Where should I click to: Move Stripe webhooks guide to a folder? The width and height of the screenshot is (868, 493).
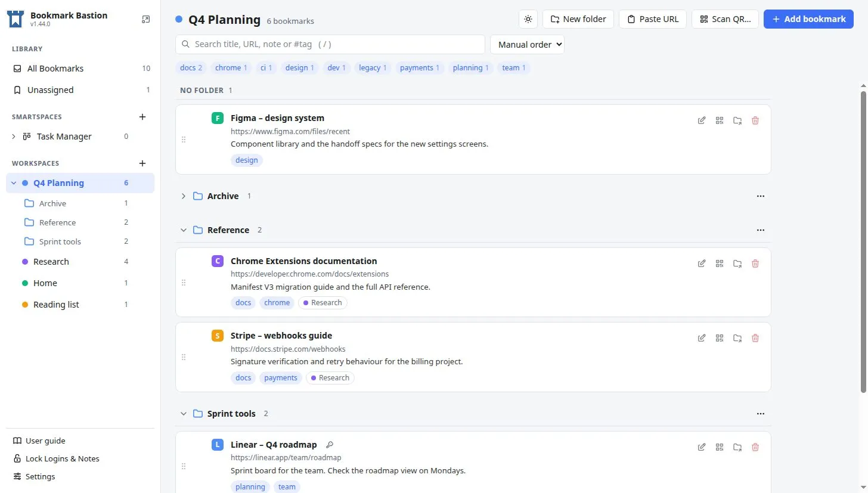coord(737,338)
